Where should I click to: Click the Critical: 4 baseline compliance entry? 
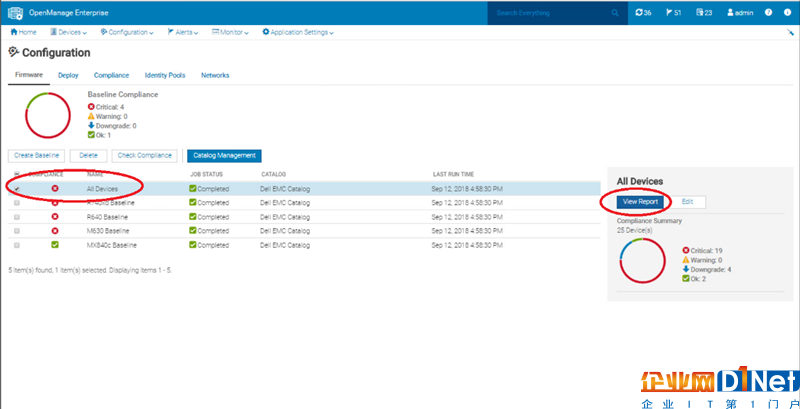pos(106,107)
